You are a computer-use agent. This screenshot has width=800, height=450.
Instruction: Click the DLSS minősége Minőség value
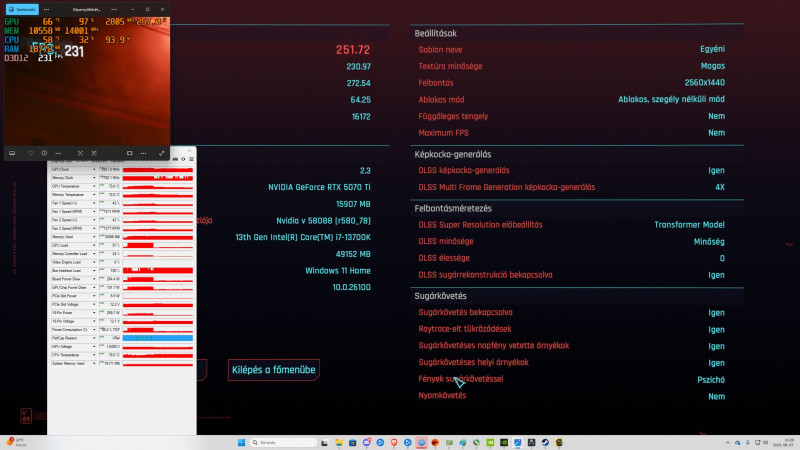click(x=709, y=242)
